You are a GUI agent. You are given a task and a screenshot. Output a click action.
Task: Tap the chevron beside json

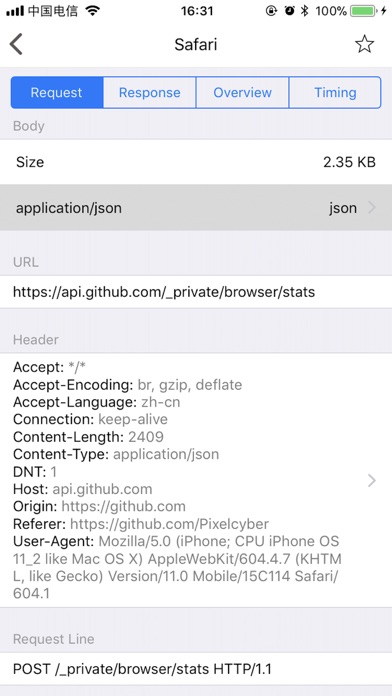point(372,208)
